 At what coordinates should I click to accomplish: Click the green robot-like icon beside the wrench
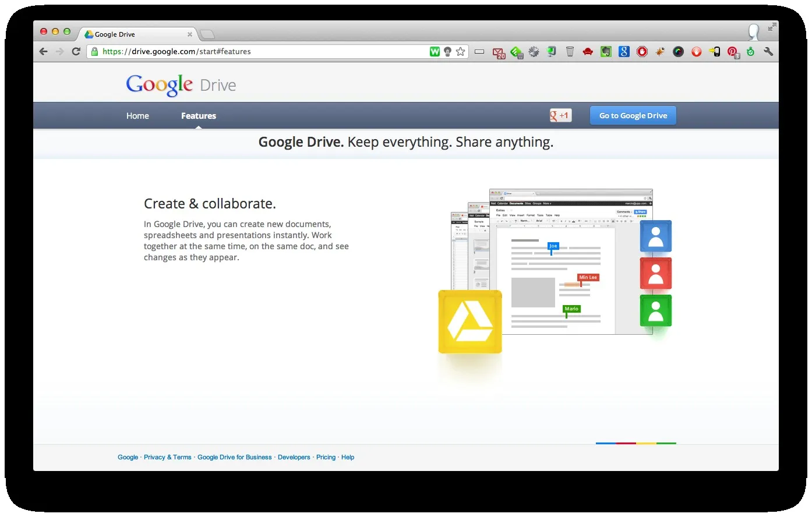[751, 51]
